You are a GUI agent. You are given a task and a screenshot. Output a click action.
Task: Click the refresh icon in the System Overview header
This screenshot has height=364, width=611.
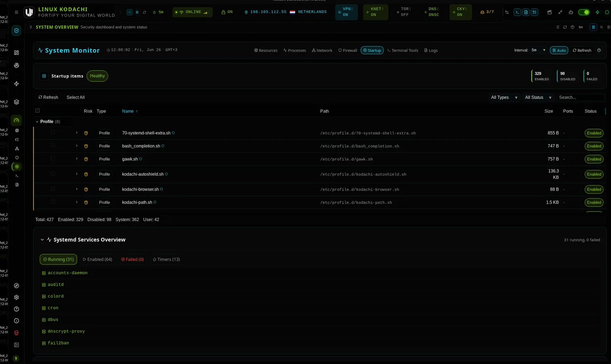coord(565,27)
